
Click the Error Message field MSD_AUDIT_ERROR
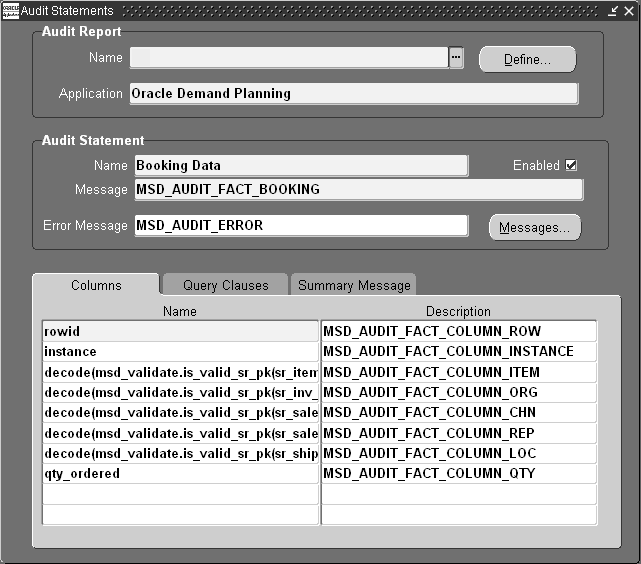tap(301, 226)
